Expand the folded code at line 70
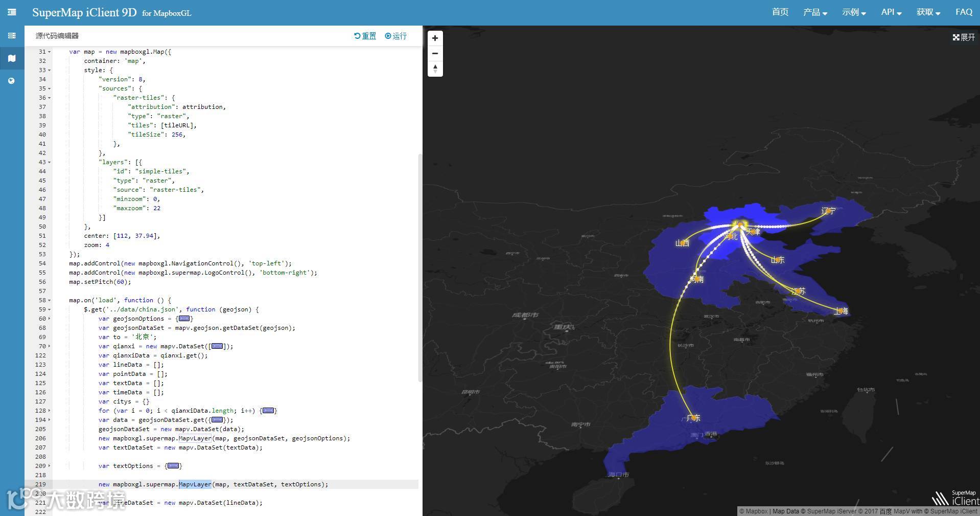Screen dimensions: 980x516 coord(50,346)
